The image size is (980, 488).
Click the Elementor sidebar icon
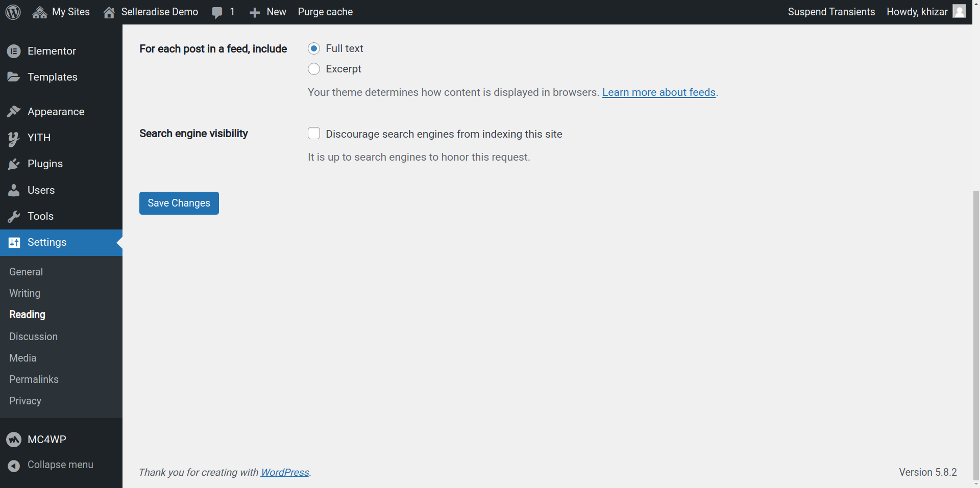coord(14,51)
